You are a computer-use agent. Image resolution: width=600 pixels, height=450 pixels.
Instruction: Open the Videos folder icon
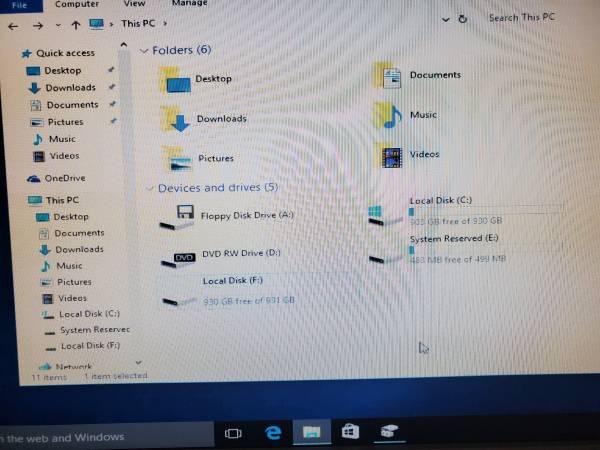[x=389, y=155]
